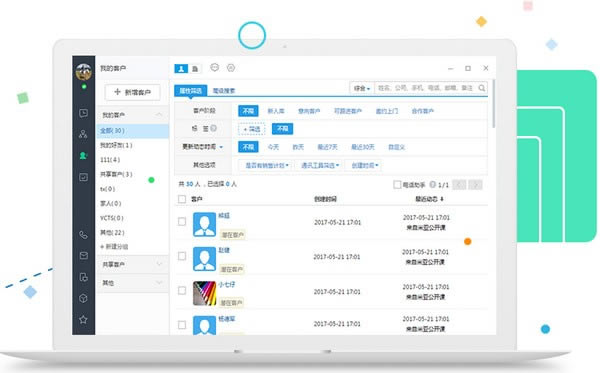Screen dimensions: 600x373
Task: Open avatar of first customer row
Action: [204, 225]
